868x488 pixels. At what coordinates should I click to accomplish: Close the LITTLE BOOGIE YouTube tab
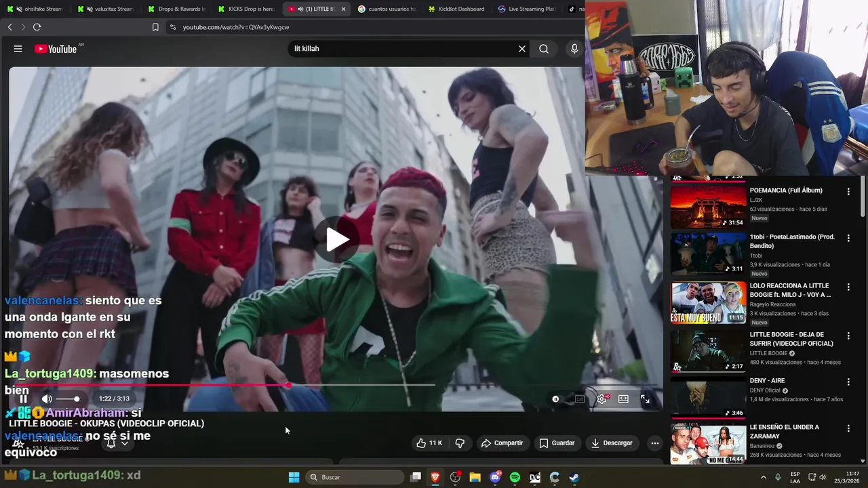[x=343, y=9]
